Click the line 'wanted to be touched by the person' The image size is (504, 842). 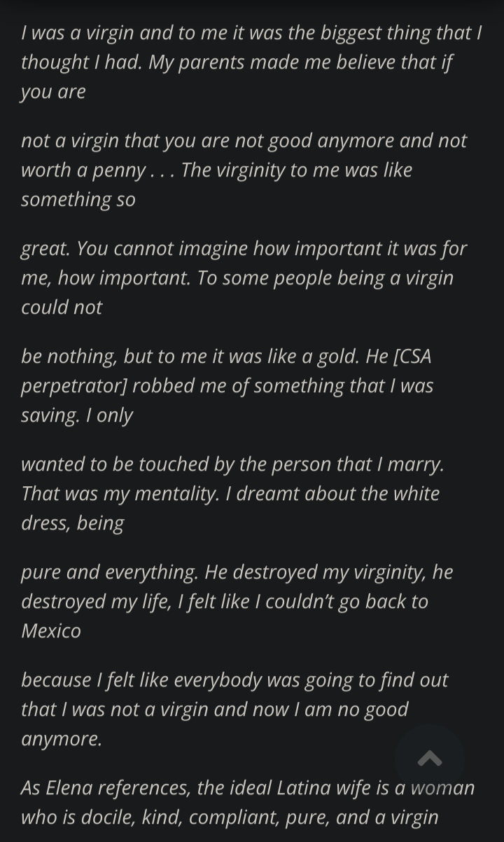click(x=232, y=464)
